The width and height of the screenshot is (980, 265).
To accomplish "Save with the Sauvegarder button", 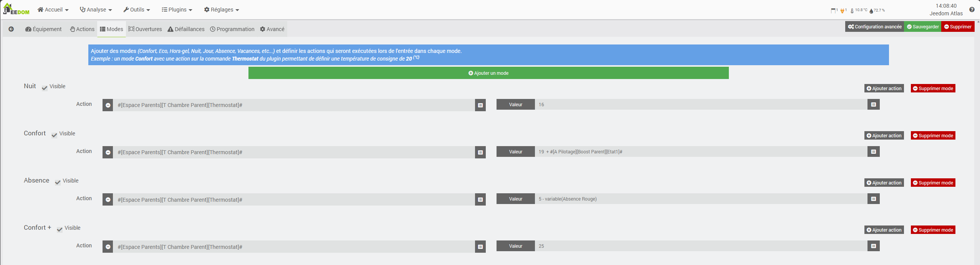I will pos(922,27).
